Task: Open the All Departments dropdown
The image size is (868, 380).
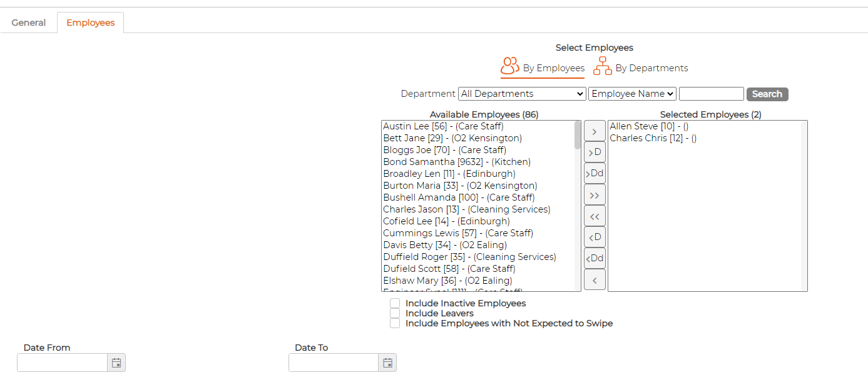Action: [x=522, y=94]
